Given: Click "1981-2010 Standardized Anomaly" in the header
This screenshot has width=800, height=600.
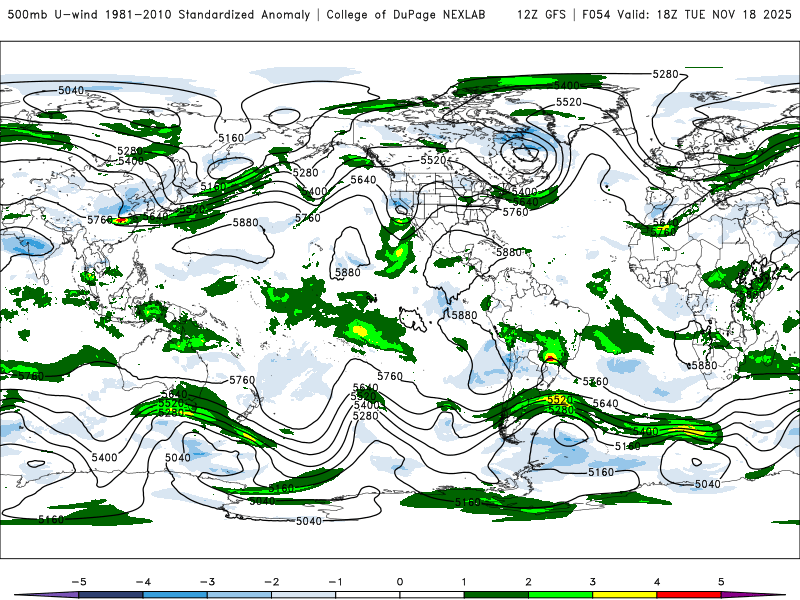Looking at the screenshot, I should pyautogui.click(x=207, y=14).
